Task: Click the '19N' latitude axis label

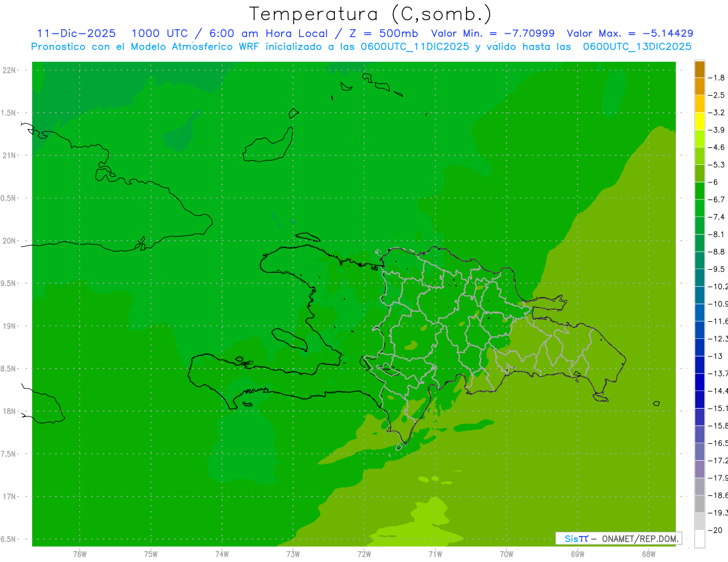Action: [10, 326]
